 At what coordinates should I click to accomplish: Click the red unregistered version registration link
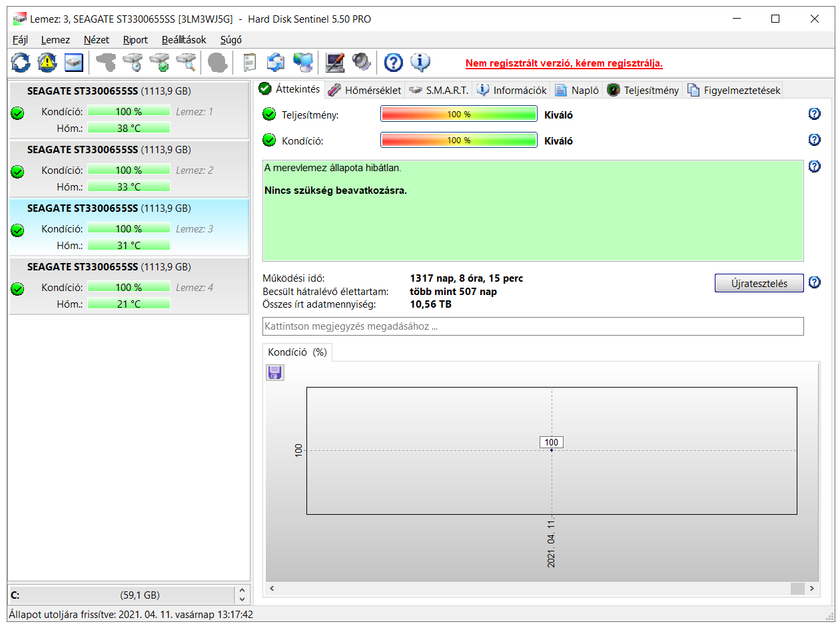(x=564, y=64)
